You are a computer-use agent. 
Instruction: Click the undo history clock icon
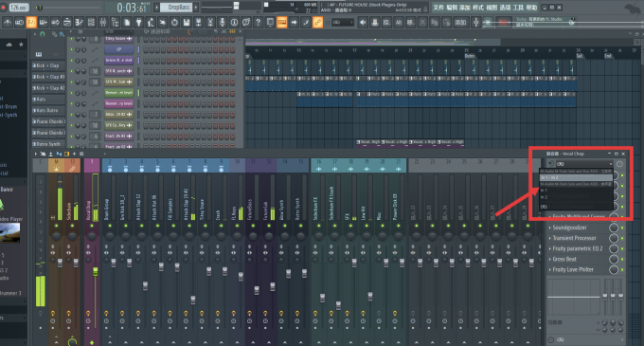pyautogui.click(x=174, y=22)
